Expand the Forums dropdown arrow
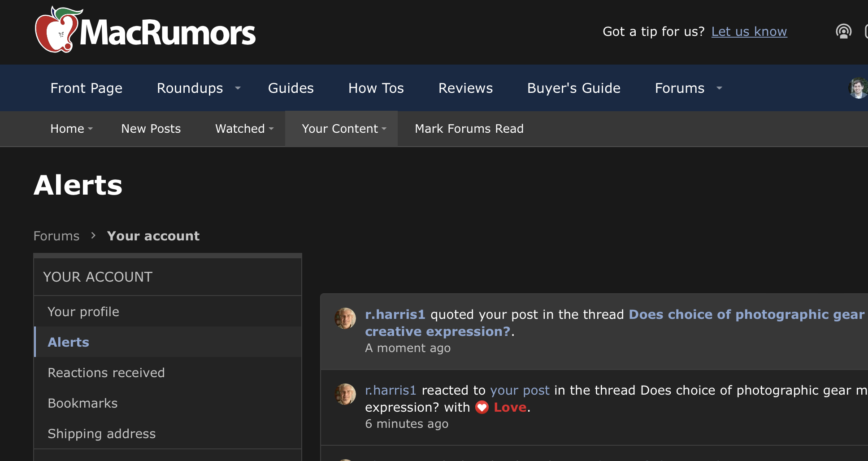 [x=720, y=88]
